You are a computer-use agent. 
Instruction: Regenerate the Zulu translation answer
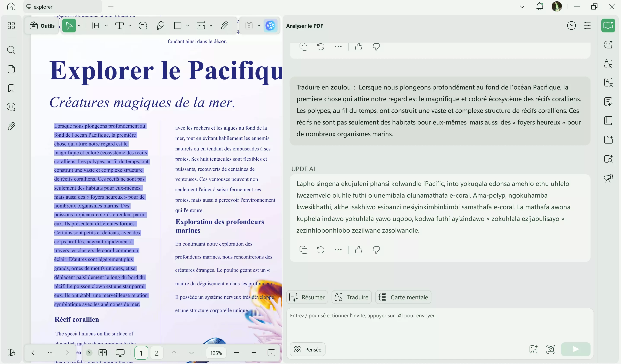tap(321, 250)
